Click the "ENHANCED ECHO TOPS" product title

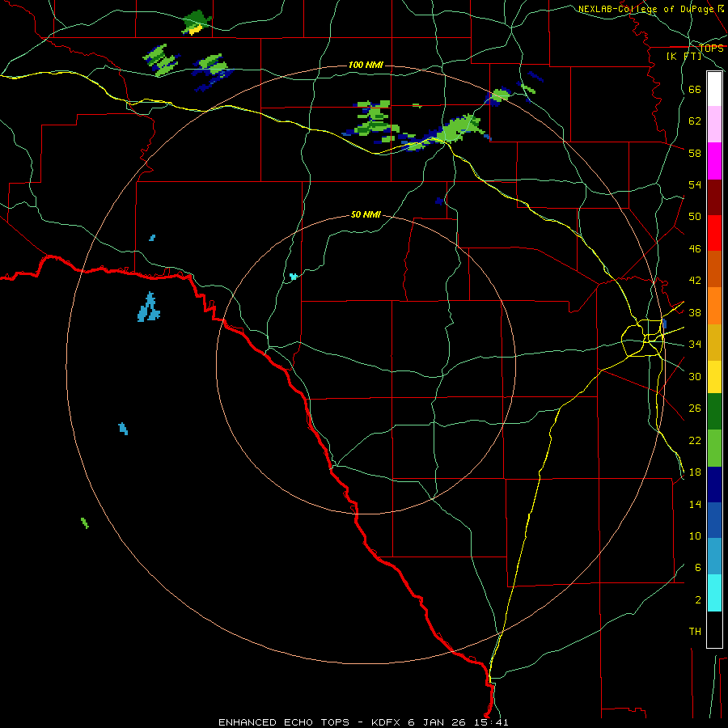coord(284,722)
